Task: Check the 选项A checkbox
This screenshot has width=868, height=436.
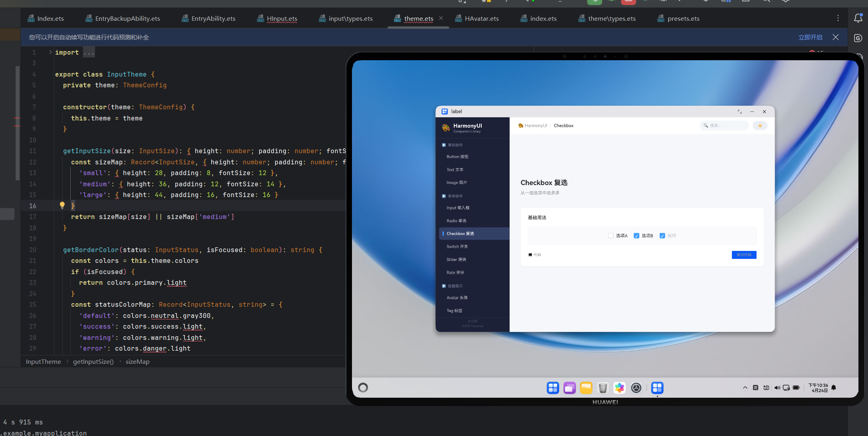Action: coord(611,236)
